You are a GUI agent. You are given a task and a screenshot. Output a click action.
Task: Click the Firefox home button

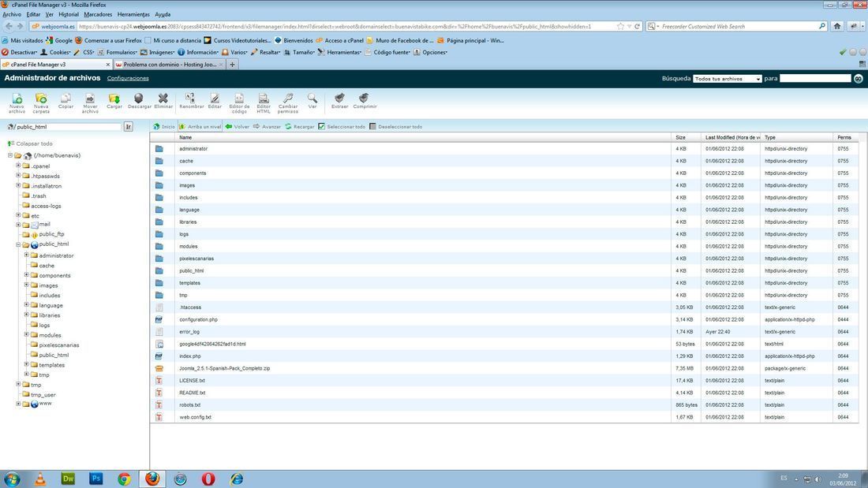point(837,26)
